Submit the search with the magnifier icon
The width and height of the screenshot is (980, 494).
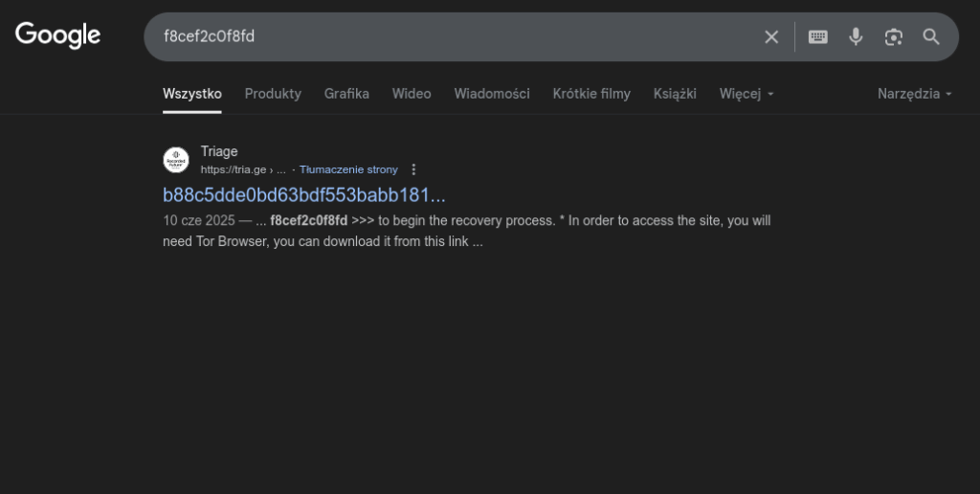pos(931,37)
